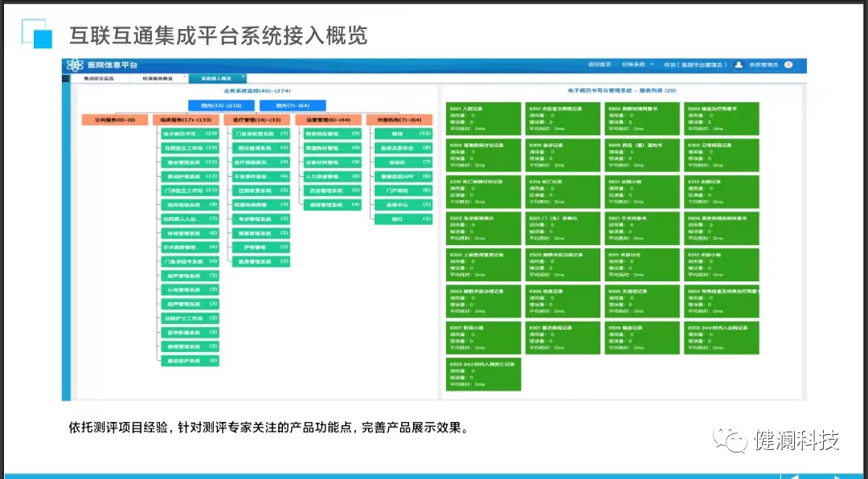868x479 pixels.
Task: Open the 死亡记录 service card
Action: click(x=563, y=191)
